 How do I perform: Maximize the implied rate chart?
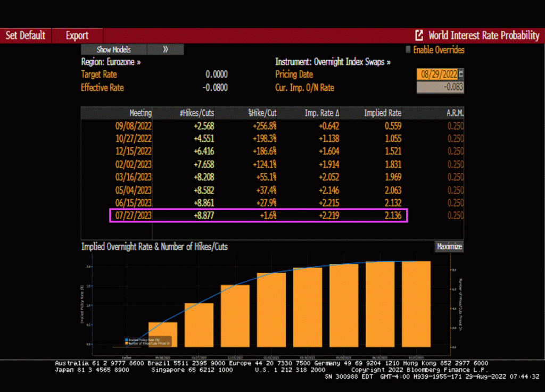449,247
